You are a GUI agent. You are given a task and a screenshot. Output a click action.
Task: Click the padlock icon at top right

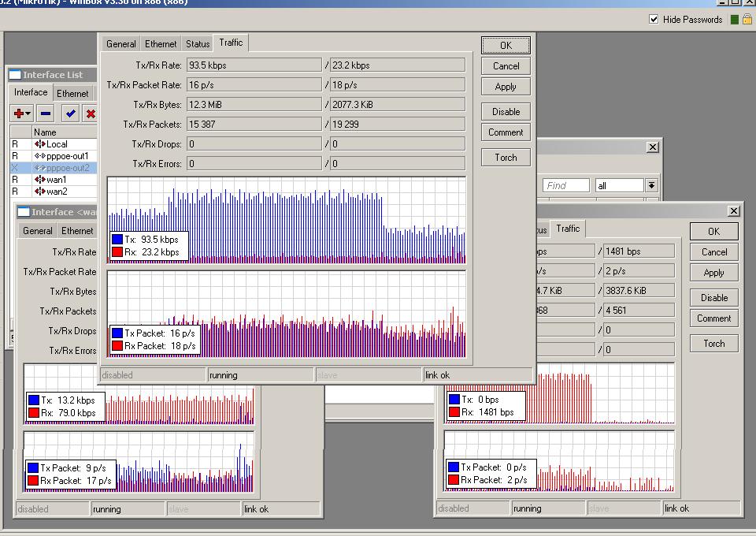(x=748, y=20)
